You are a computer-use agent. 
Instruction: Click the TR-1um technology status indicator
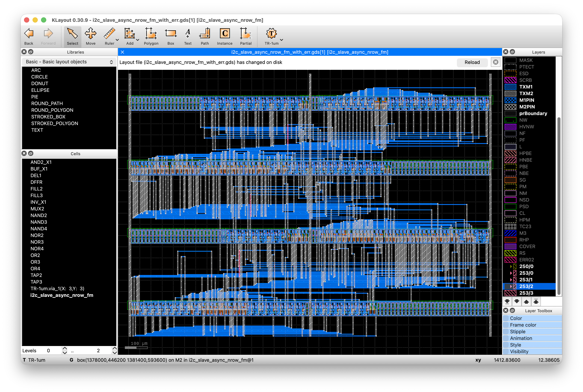click(34, 360)
